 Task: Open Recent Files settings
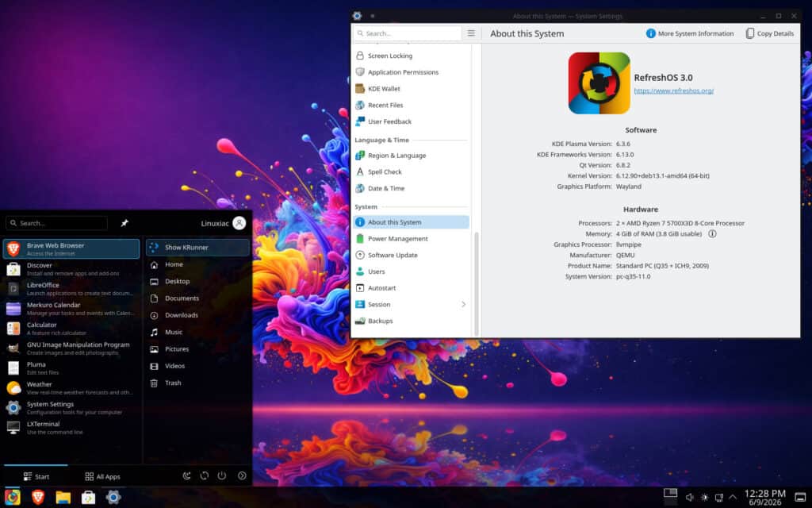412,106
